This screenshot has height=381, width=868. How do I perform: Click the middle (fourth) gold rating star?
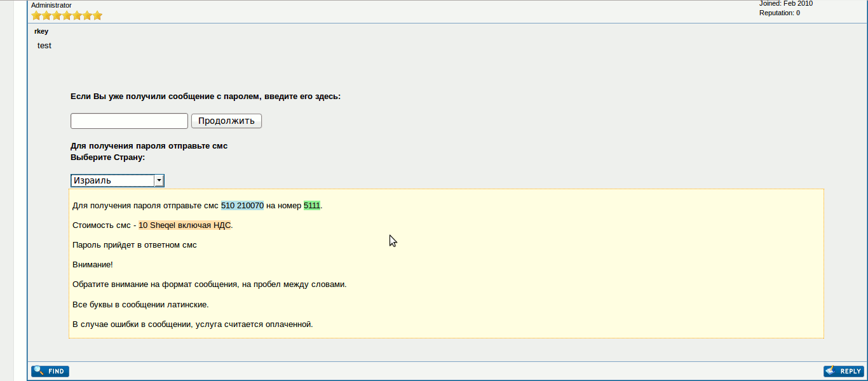tap(67, 15)
